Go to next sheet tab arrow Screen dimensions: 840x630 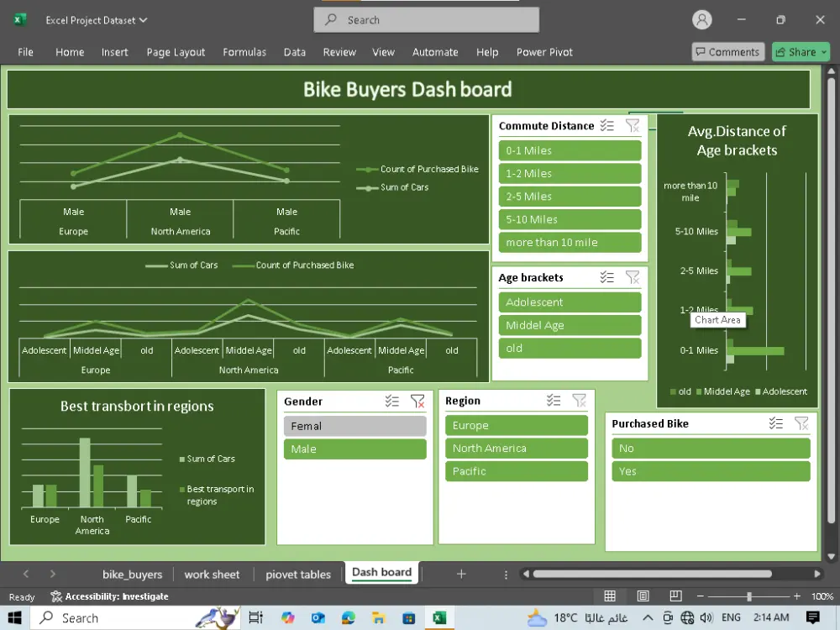52,574
